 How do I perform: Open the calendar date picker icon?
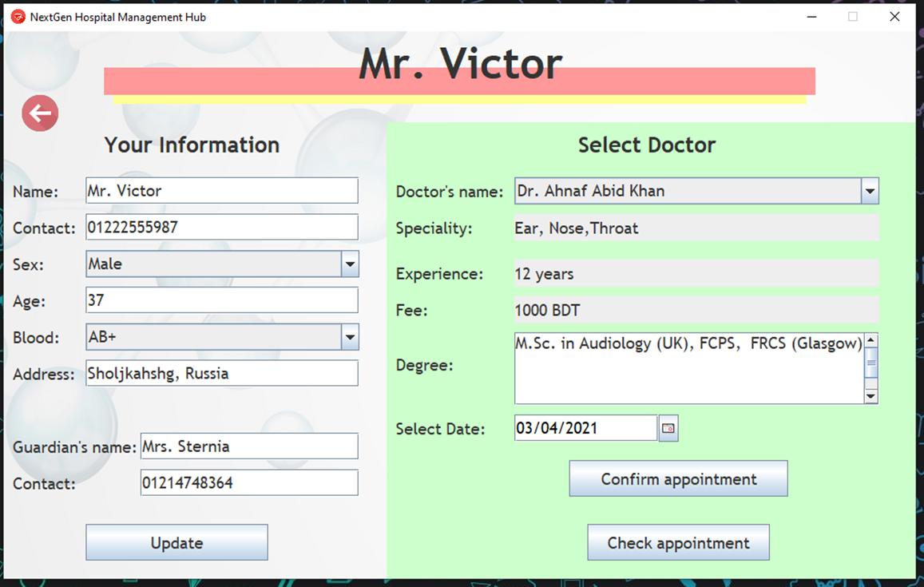(x=668, y=428)
